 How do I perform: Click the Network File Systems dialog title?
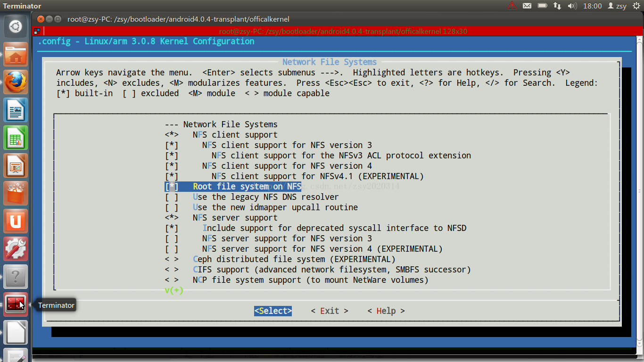(x=330, y=62)
